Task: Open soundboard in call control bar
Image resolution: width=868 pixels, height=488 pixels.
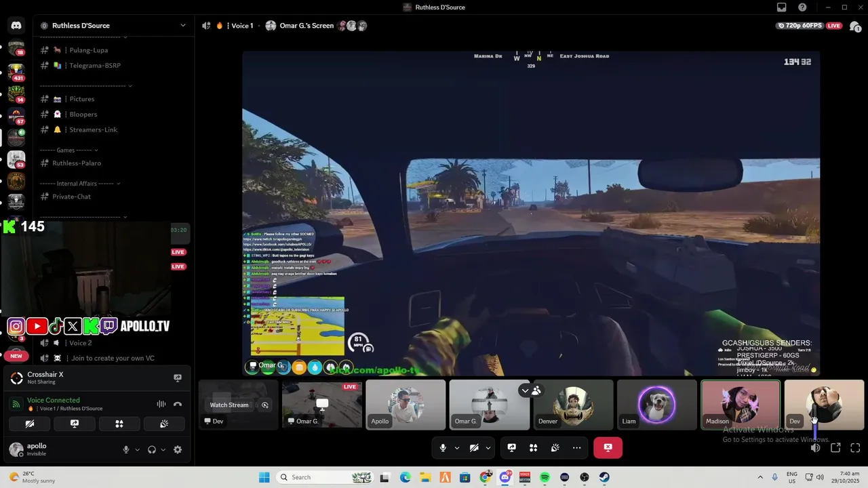Action: tap(555, 447)
